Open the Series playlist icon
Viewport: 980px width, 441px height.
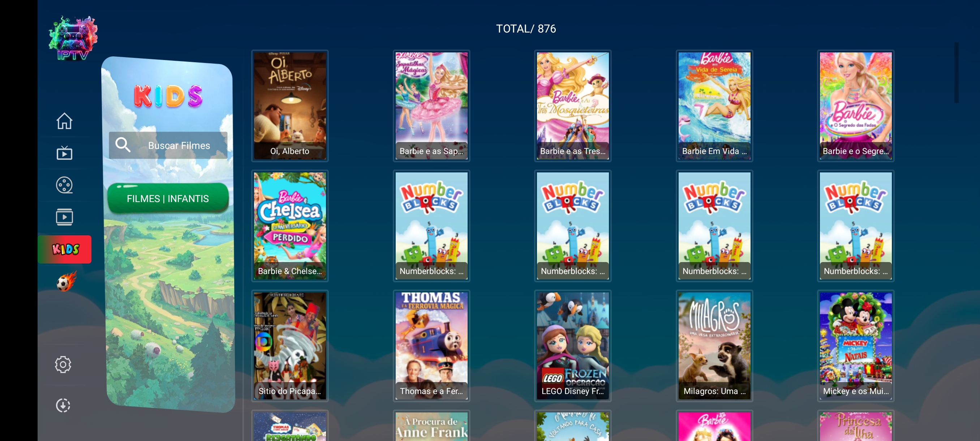(x=64, y=217)
